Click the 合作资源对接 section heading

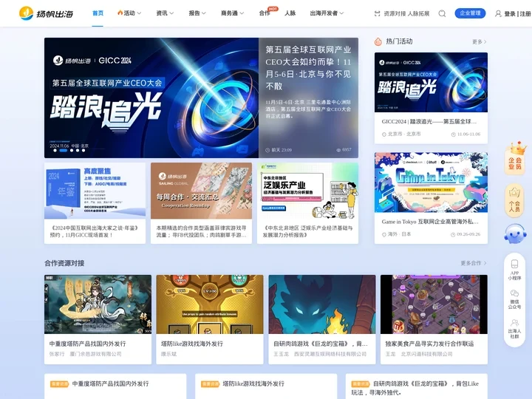click(x=64, y=263)
